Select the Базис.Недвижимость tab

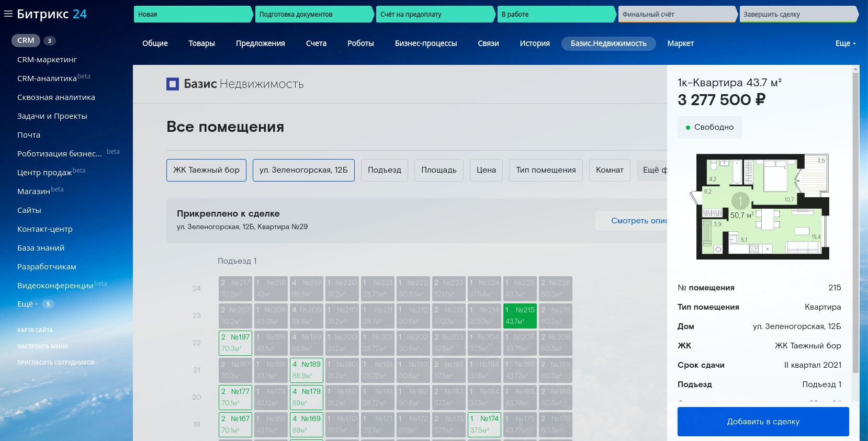click(608, 43)
